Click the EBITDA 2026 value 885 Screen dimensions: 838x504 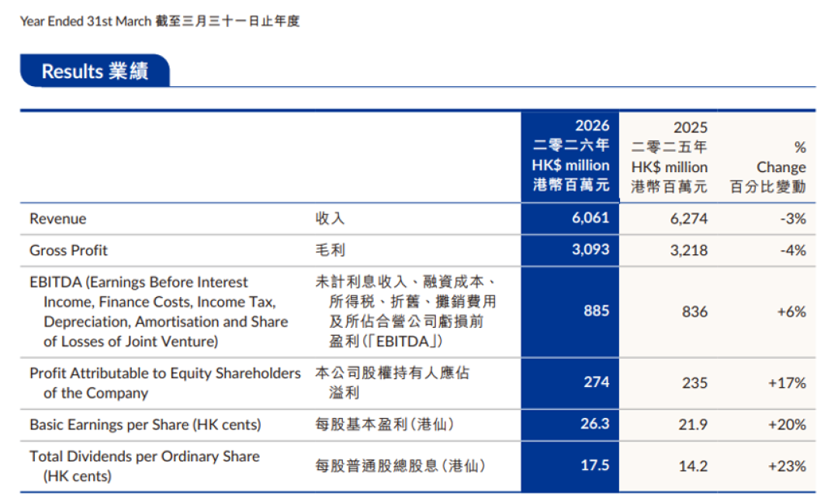click(597, 311)
